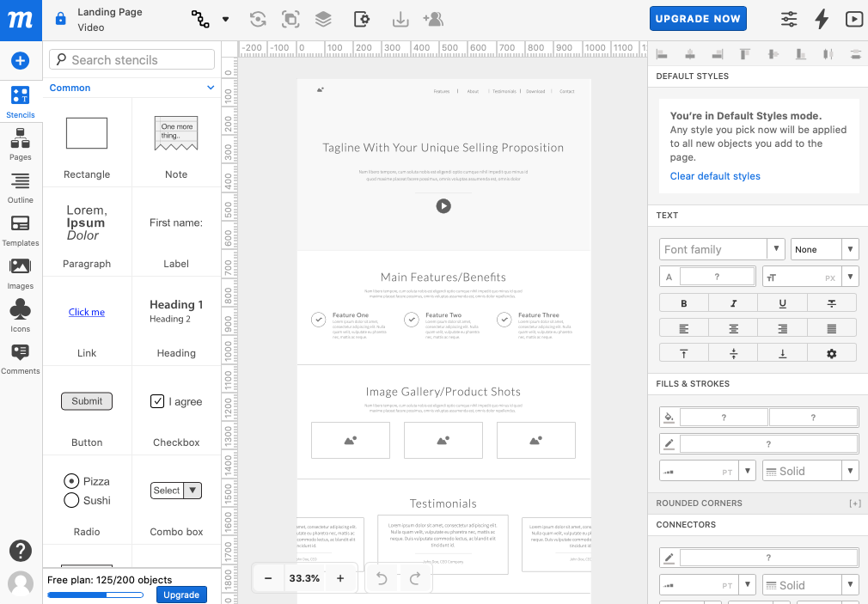Toggle strikethrough text formatting
Screen dimensions: 868x604
point(831,303)
